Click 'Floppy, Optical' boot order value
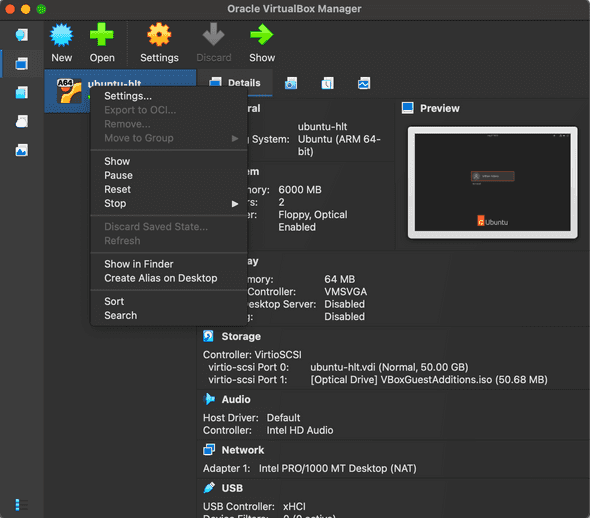The height and width of the screenshot is (518, 590). coord(313,214)
